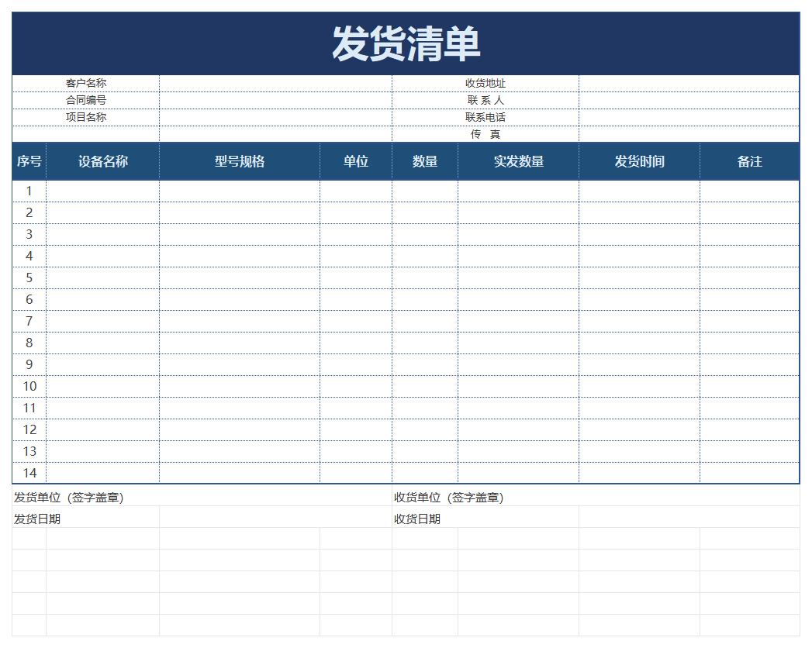
Task: Click the 数量 column header
Action: 425,161
